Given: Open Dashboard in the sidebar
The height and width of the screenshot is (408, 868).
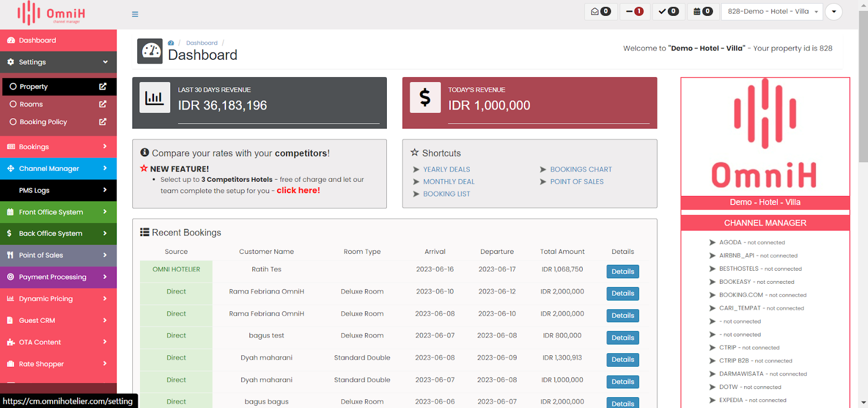Looking at the screenshot, I should (x=58, y=40).
